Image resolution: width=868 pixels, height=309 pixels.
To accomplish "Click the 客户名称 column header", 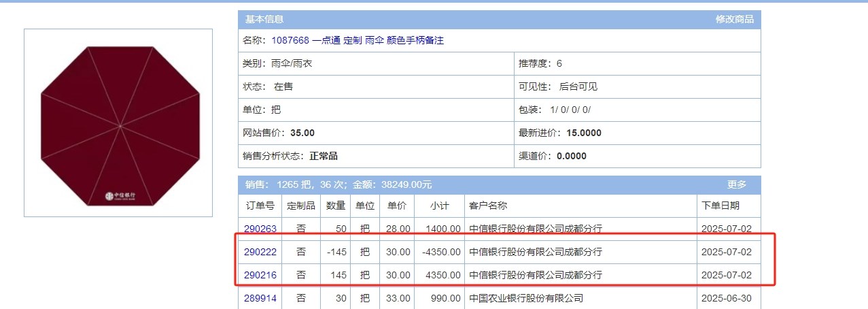I will (x=580, y=206).
